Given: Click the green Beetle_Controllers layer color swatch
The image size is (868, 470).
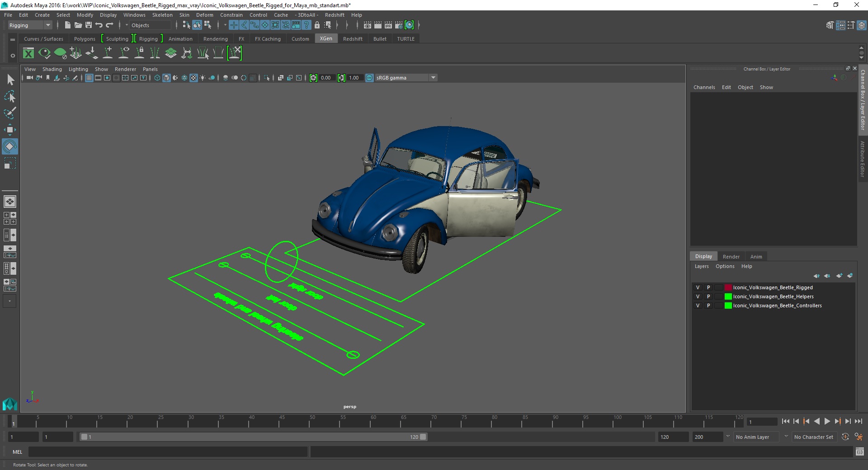Looking at the screenshot, I should pyautogui.click(x=728, y=306).
